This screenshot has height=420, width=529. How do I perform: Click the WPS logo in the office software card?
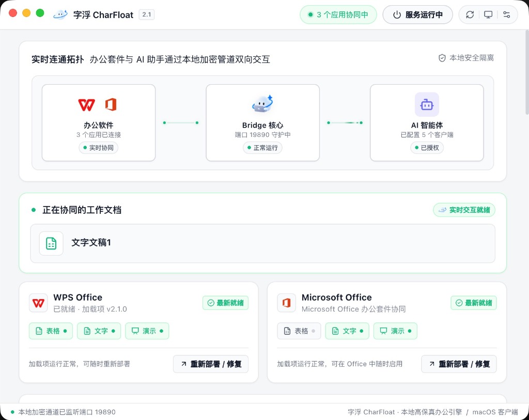(86, 104)
